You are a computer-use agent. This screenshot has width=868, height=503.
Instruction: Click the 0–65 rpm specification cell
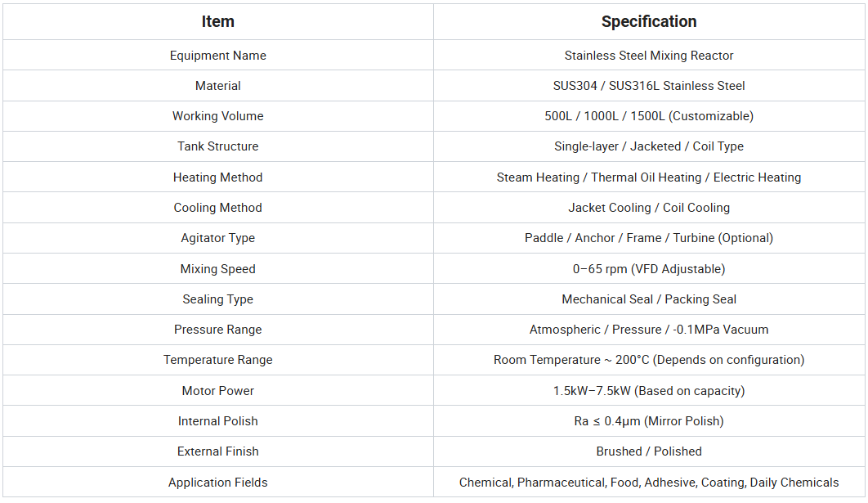point(649,269)
